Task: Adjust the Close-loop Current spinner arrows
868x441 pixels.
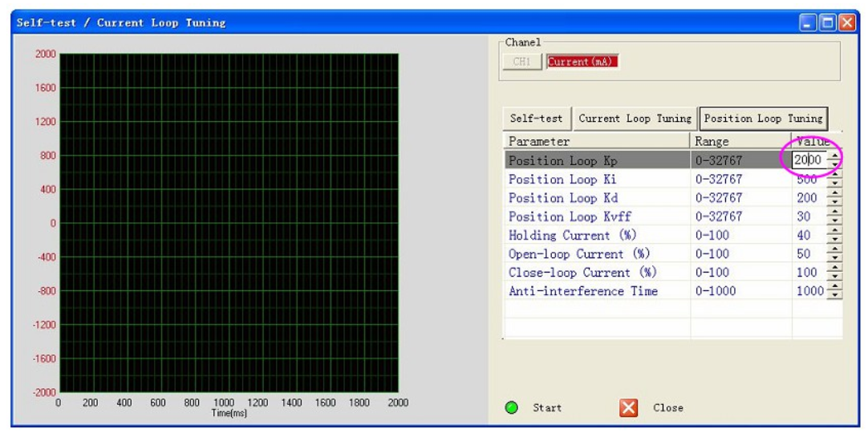Action: [x=834, y=273]
